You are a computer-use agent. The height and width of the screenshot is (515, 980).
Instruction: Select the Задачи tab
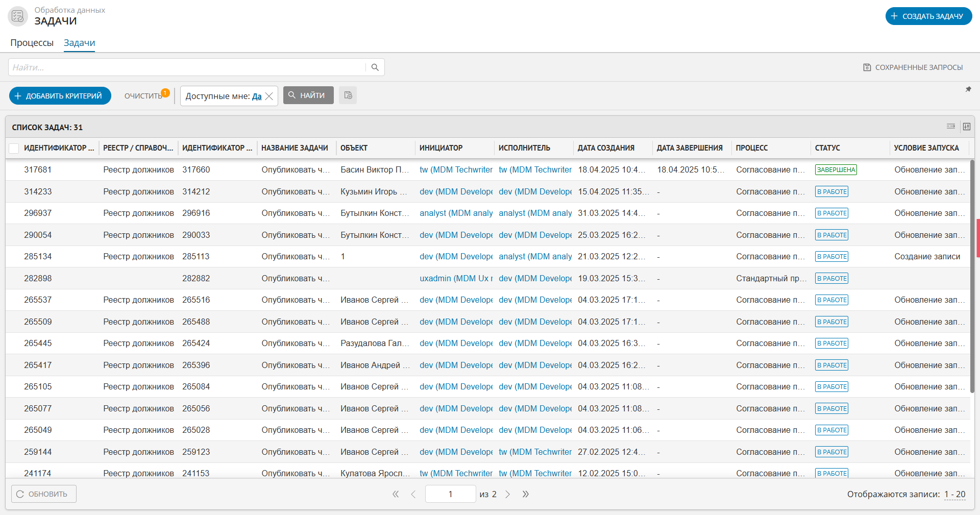[x=79, y=43]
